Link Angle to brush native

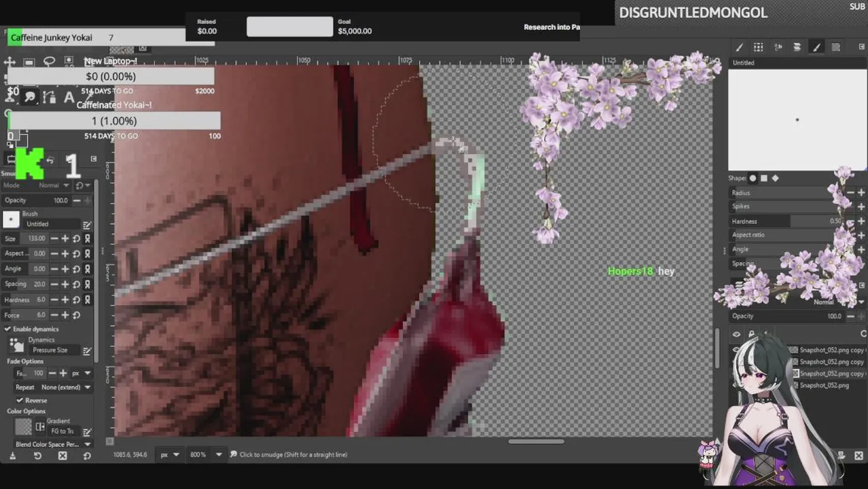[x=88, y=269]
